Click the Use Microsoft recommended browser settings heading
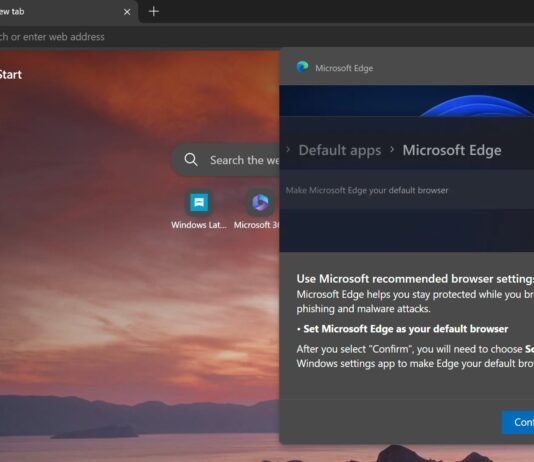 (x=415, y=279)
